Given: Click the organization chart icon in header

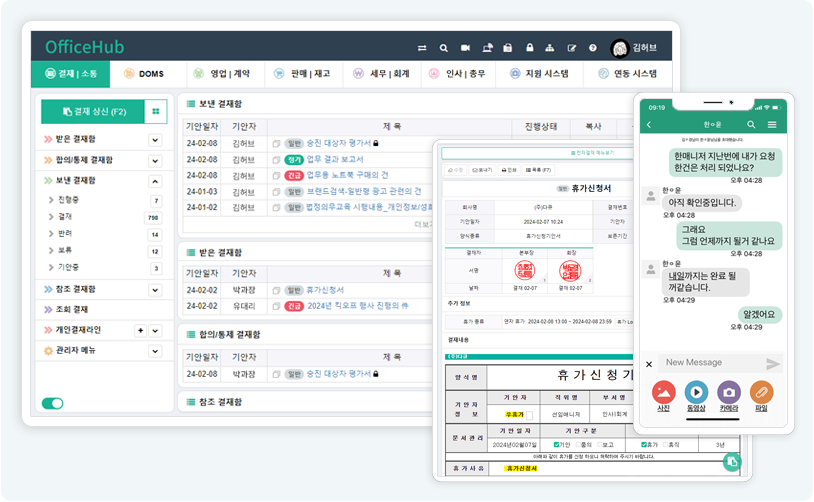Looking at the screenshot, I should (550, 48).
